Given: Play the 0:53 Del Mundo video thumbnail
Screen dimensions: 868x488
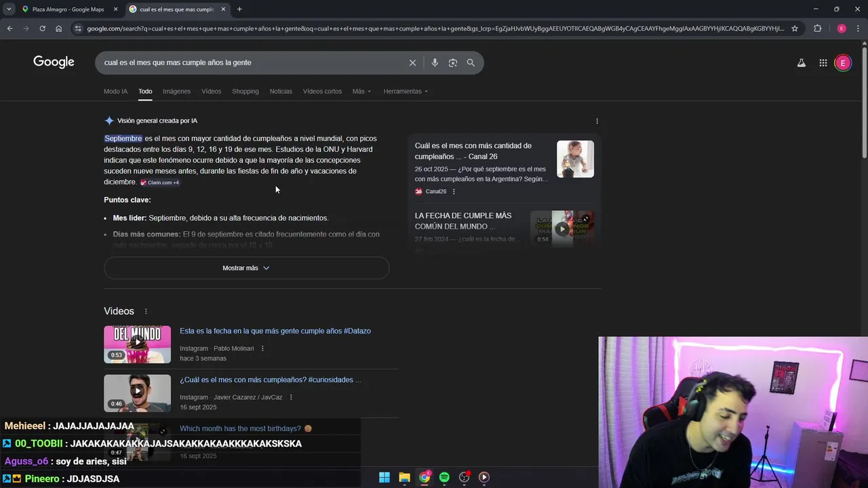Looking at the screenshot, I should [137, 344].
